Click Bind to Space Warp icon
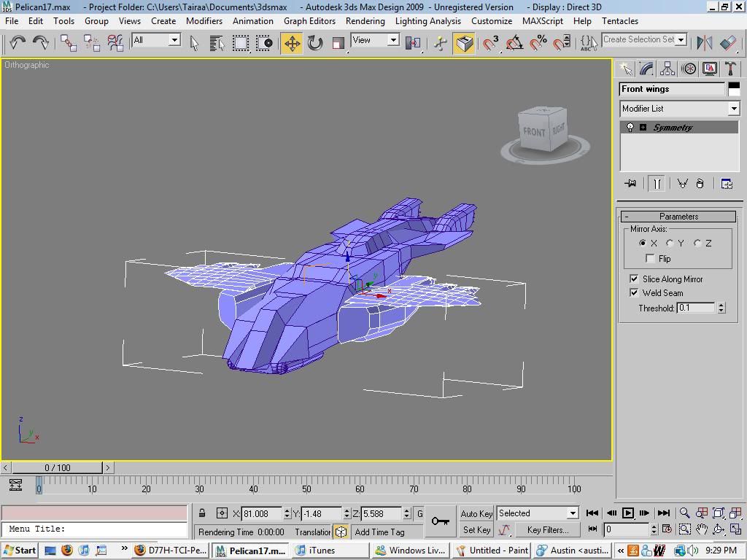 (115, 43)
